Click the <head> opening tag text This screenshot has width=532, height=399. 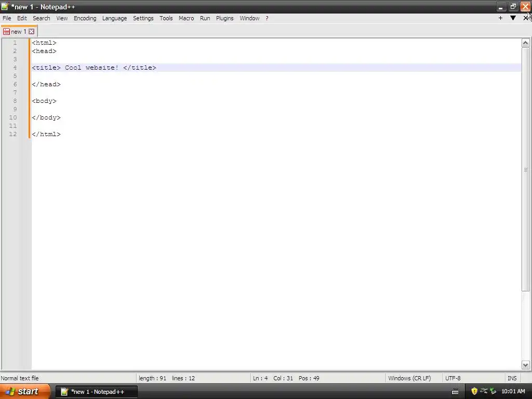[x=44, y=51]
